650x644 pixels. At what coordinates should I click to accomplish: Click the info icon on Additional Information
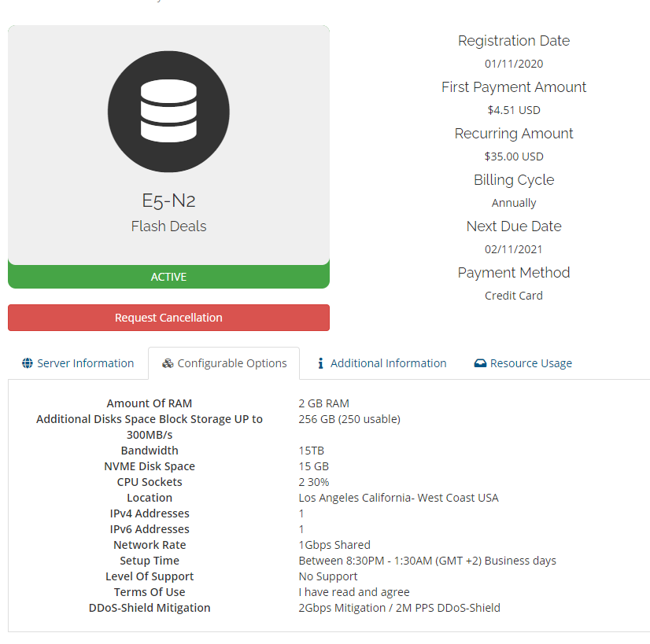point(320,363)
